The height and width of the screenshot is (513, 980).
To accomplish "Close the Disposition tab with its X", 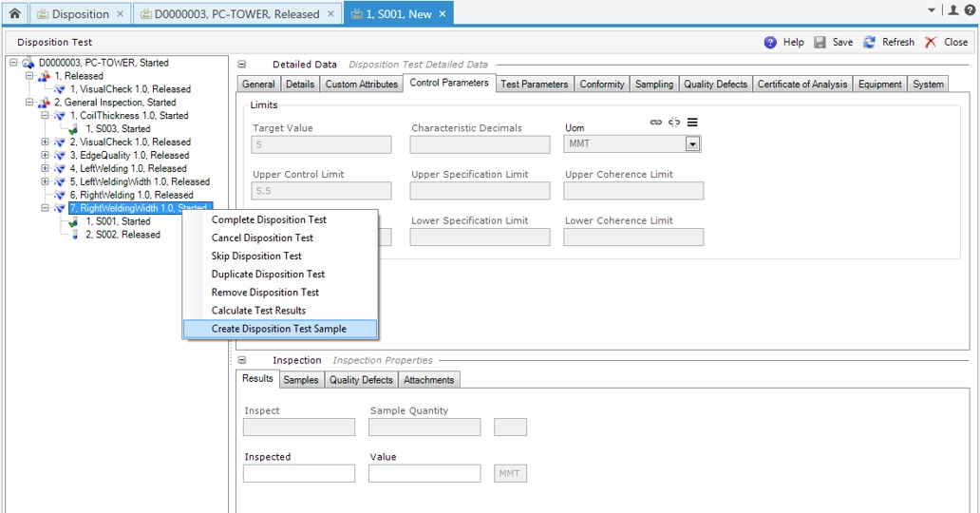I will pos(120,14).
